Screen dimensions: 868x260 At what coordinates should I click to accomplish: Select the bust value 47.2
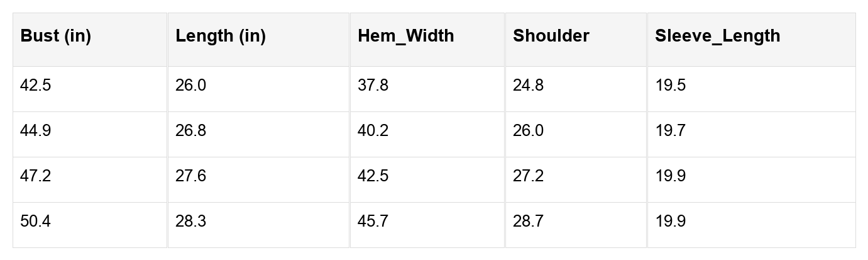point(36,176)
